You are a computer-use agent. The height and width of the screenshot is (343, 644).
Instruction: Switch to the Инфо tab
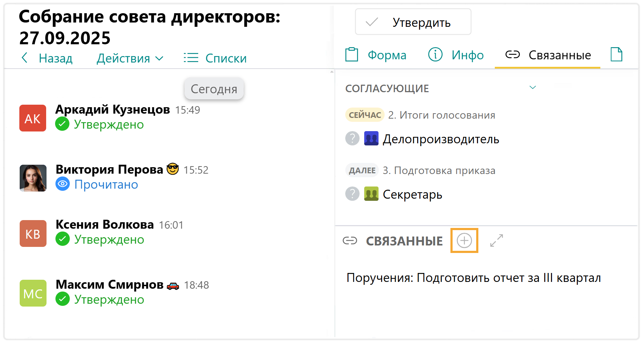click(x=456, y=55)
